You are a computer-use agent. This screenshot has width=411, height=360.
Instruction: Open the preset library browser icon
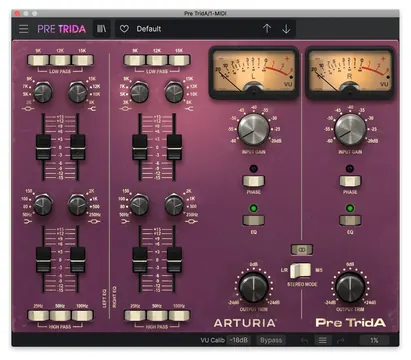point(102,29)
